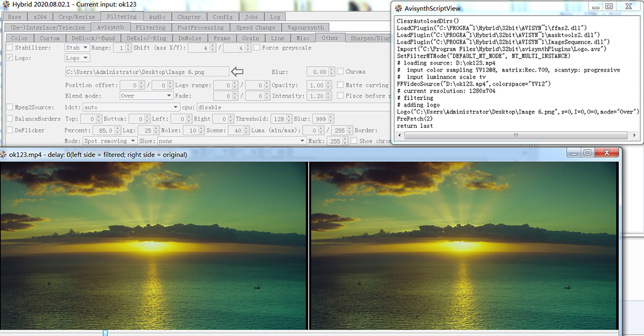Click the arrow icon beside the logo path

click(x=236, y=72)
